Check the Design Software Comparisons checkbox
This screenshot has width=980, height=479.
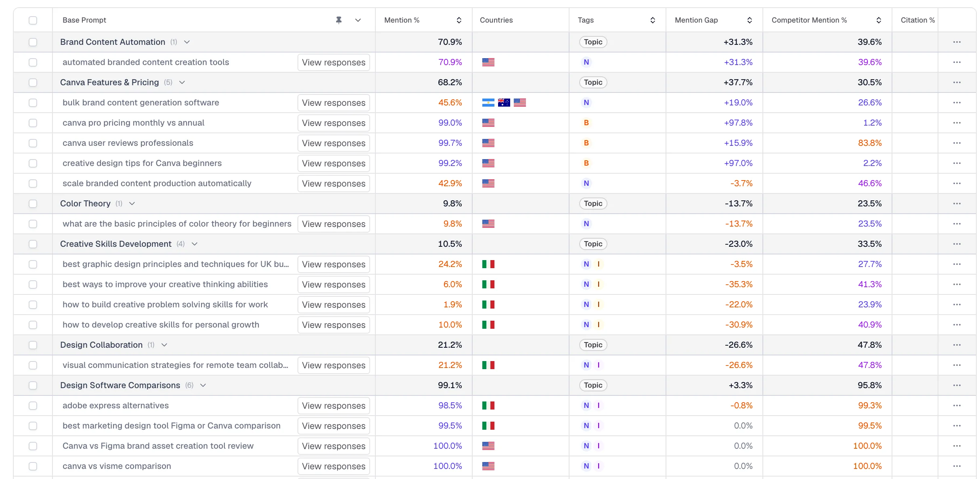point(33,385)
